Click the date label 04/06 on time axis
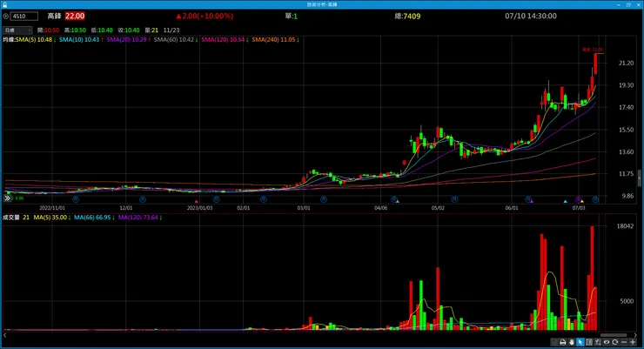Screen dimensions: 644x349 point(380,208)
